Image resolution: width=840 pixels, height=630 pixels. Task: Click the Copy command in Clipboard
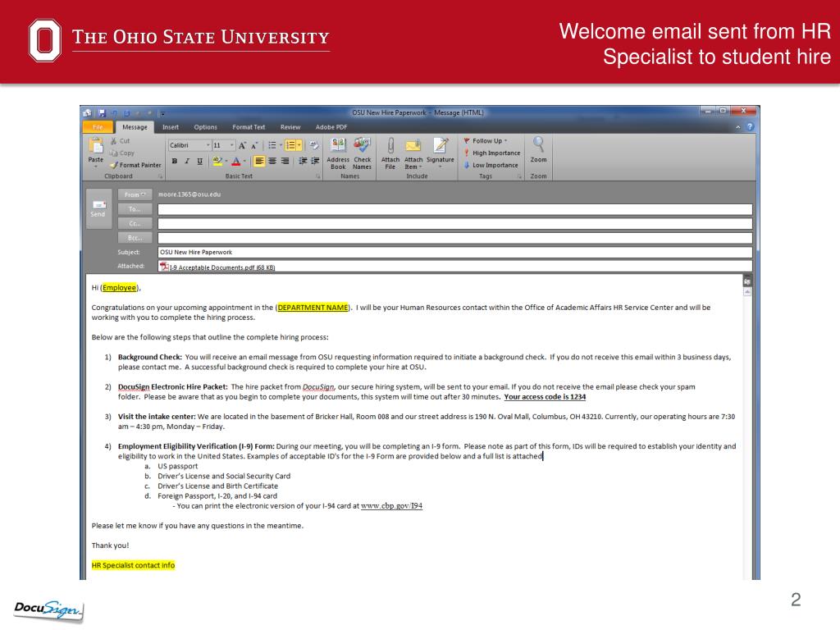(x=121, y=153)
